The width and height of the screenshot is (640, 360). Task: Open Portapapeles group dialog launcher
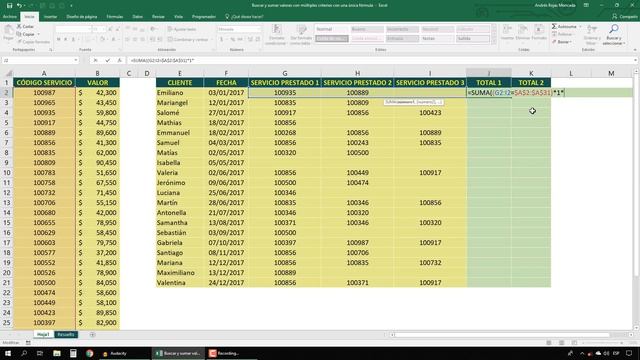pyautogui.click(x=51, y=50)
